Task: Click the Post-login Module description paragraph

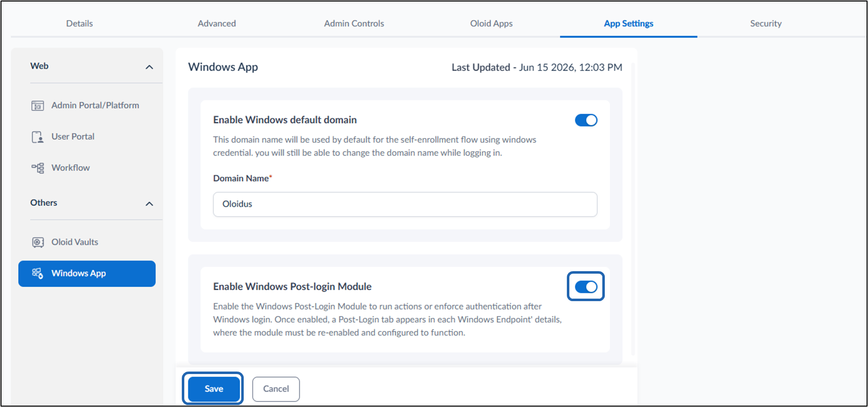Action: 388,320
